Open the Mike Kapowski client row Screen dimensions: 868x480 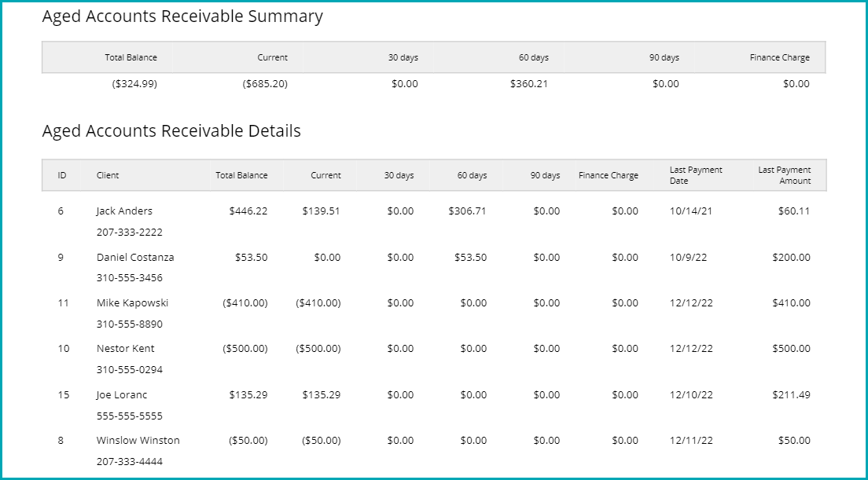(132, 303)
